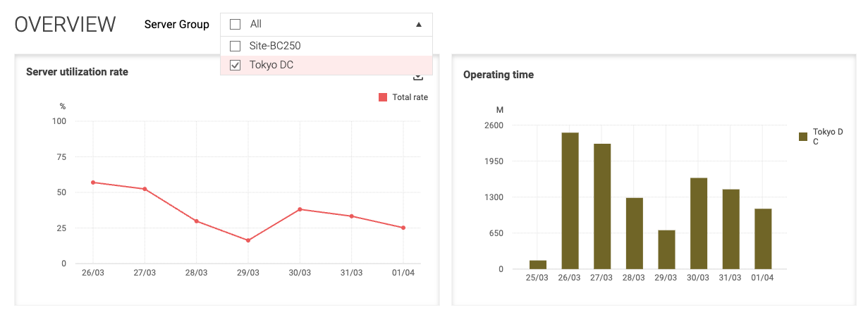Click the olive Tokyo DC legend swatch
This screenshot has height=315, width=868.
802,137
